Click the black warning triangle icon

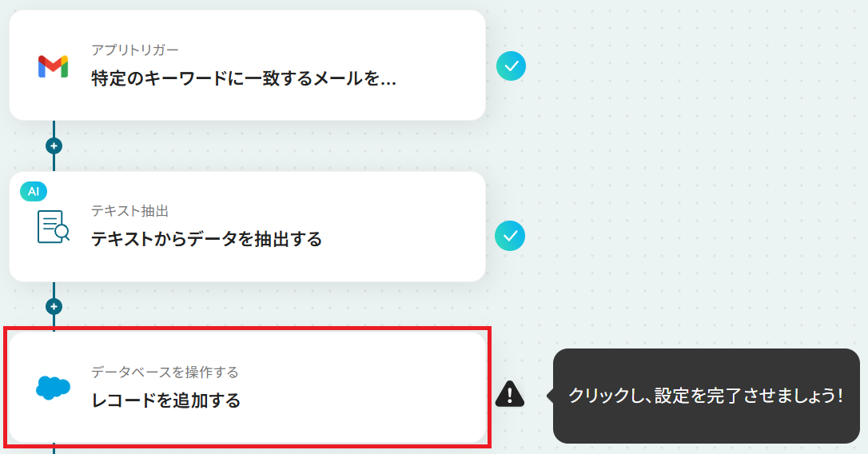pyautogui.click(x=509, y=393)
